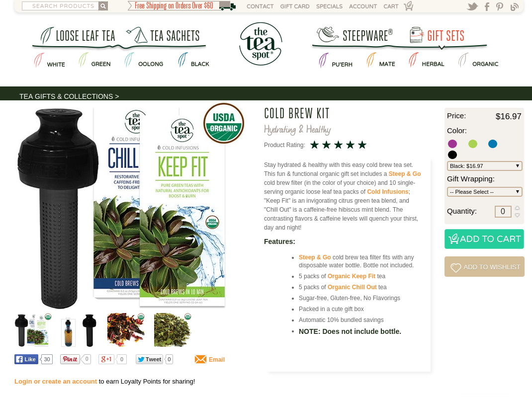Open the Facebook social icon

pos(487,6)
